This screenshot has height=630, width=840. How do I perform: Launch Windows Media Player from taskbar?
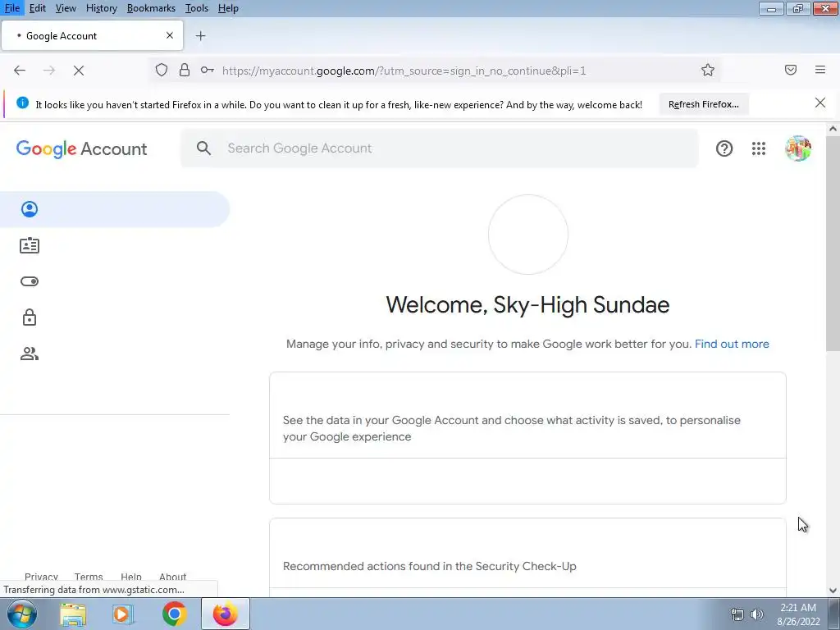point(122,614)
